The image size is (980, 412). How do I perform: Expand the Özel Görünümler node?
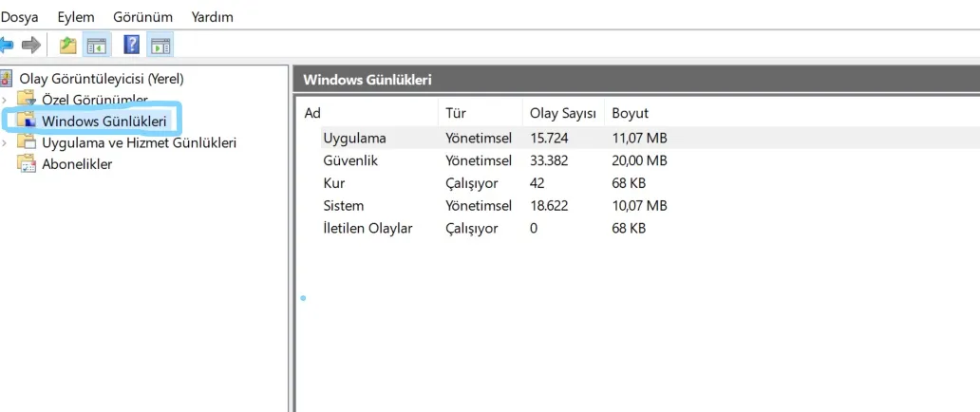(5, 99)
